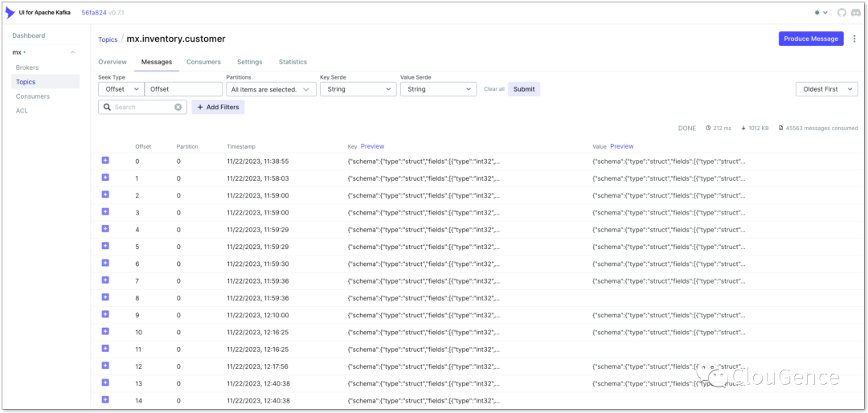Image resolution: width=868 pixels, height=413 pixels.
Task: Open the Discord community icon
Action: point(856,13)
